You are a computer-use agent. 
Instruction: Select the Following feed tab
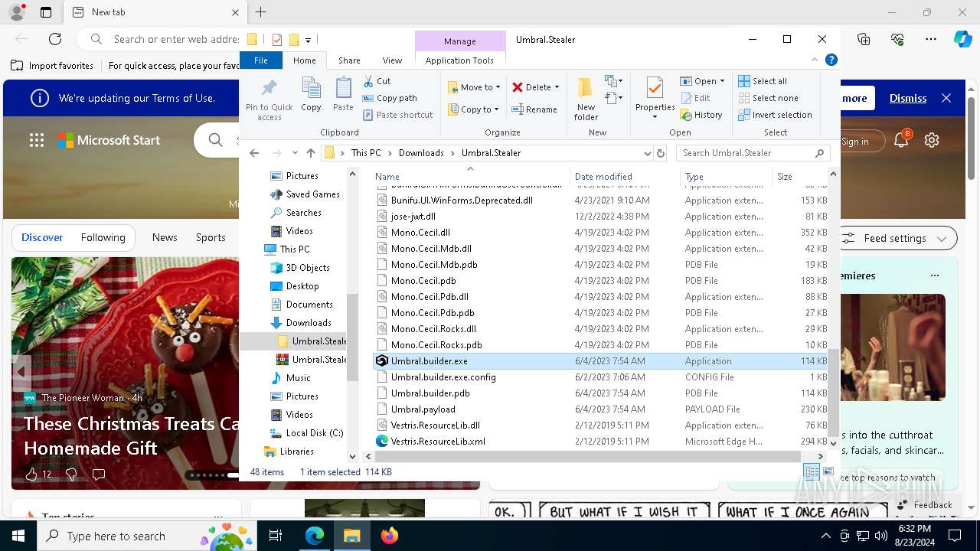pyautogui.click(x=103, y=237)
